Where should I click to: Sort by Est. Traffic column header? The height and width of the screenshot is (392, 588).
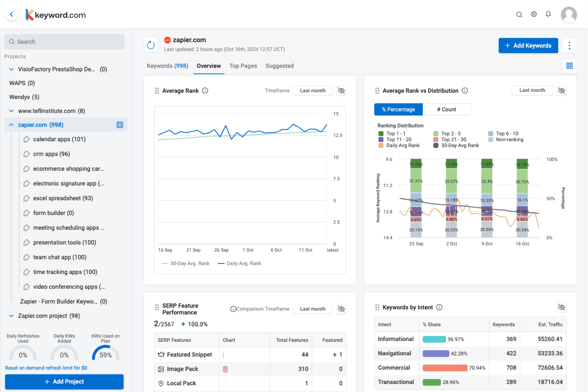tap(550, 324)
